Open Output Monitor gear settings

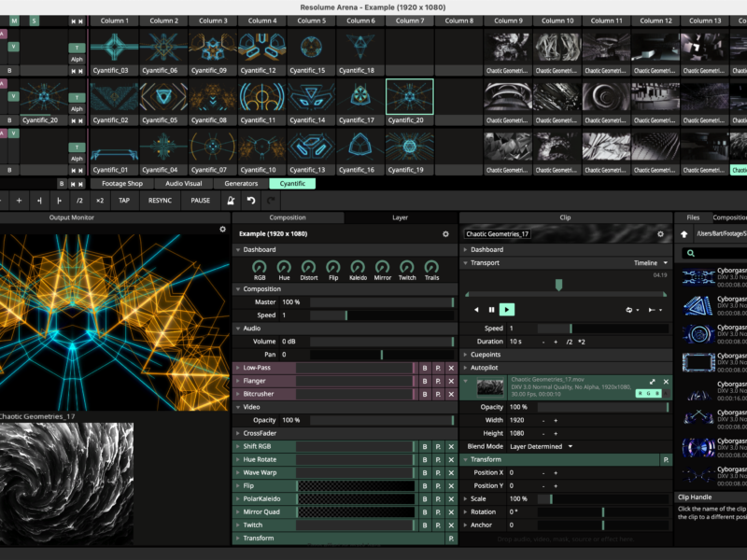click(x=222, y=229)
